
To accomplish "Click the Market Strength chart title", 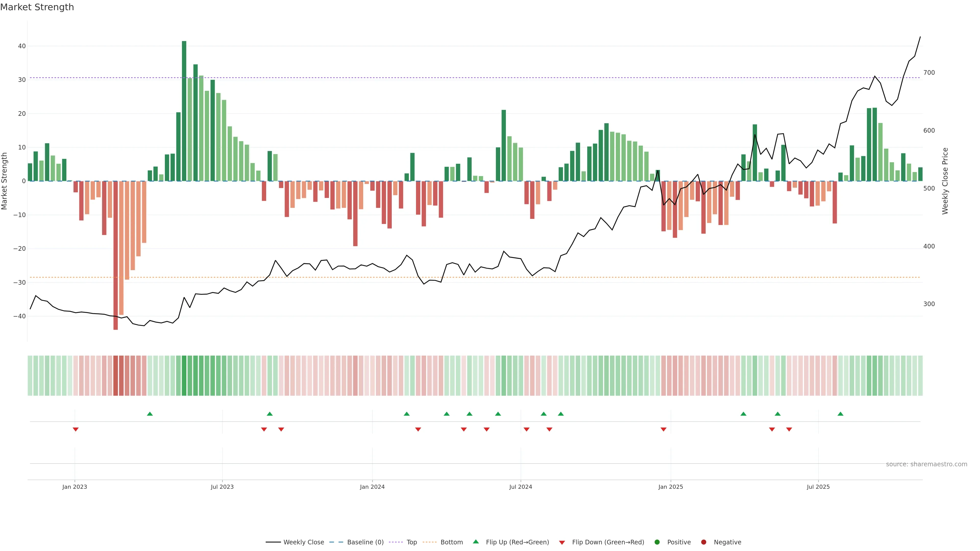I will pyautogui.click(x=37, y=7).
